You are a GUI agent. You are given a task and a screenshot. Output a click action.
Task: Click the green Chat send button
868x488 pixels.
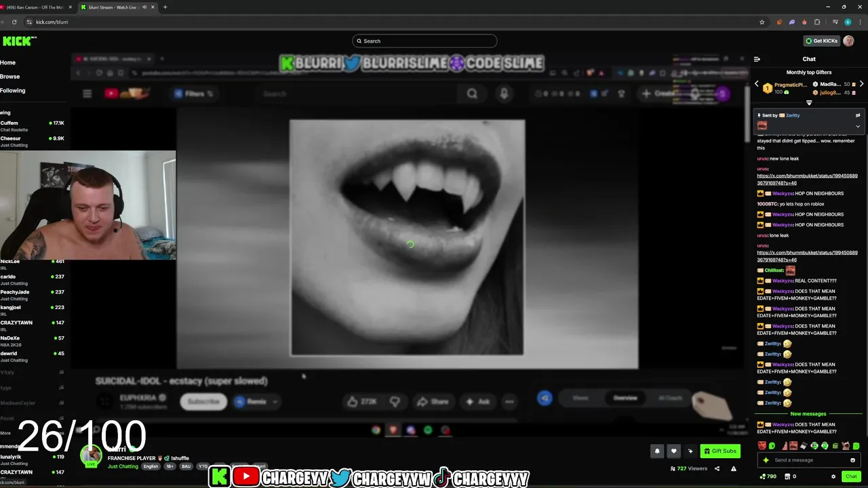coord(851,476)
